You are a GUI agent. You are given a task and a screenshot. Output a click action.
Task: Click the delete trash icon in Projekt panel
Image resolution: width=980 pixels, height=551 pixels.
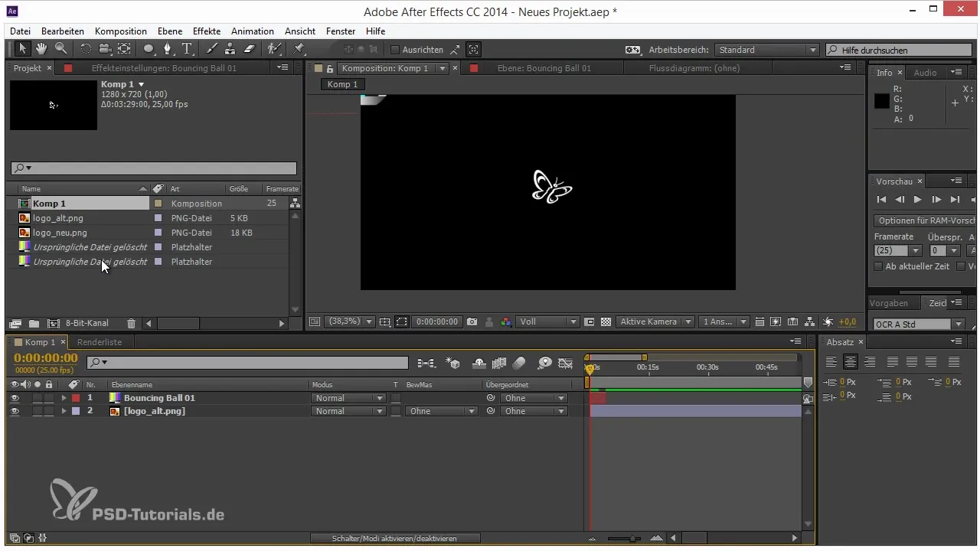(x=131, y=324)
